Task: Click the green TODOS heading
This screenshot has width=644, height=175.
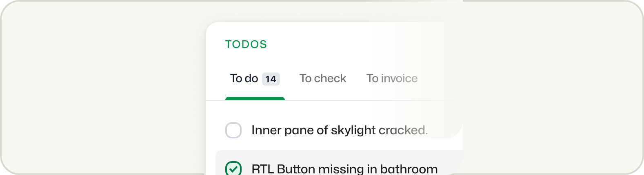Action: (x=246, y=44)
